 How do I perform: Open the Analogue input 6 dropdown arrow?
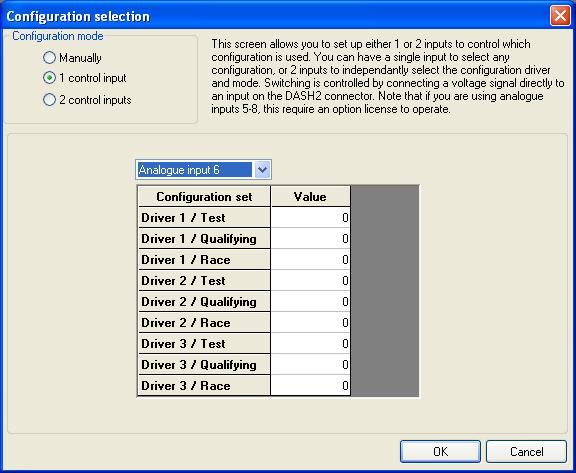262,170
